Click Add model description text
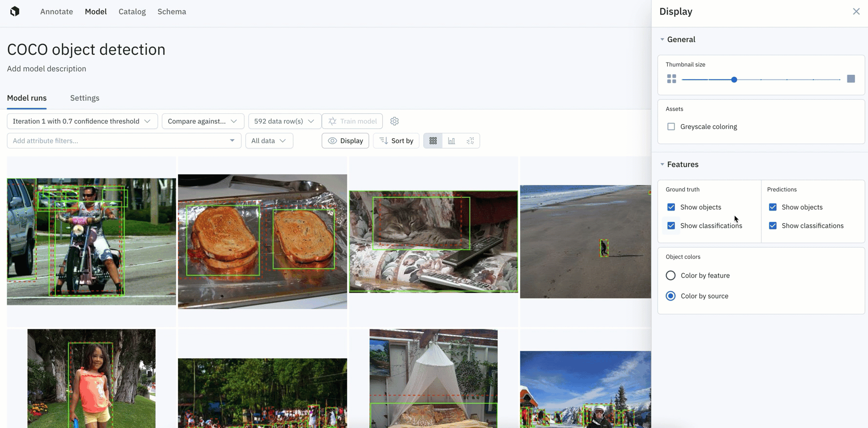This screenshot has height=428, width=868. point(46,69)
